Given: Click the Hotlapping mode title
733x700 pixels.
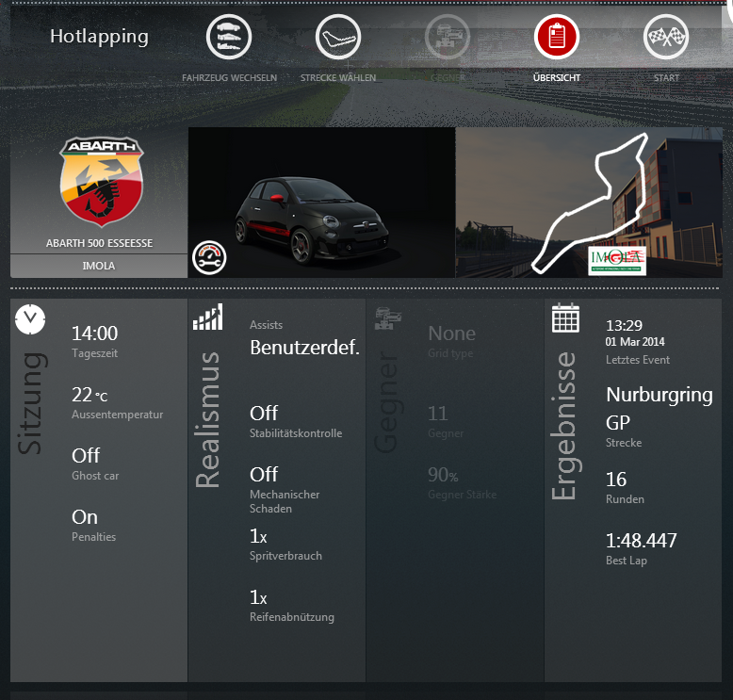Looking at the screenshot, I should [x=99, y=37].
